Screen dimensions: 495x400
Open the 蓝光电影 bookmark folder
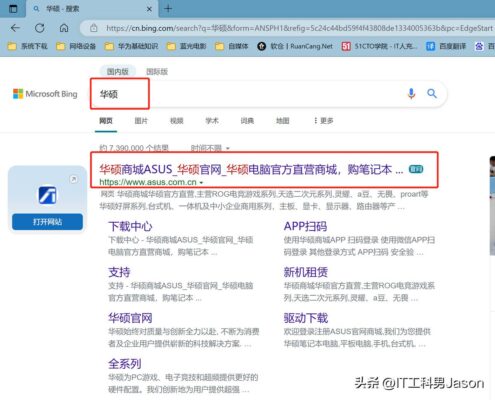[187, 46]
